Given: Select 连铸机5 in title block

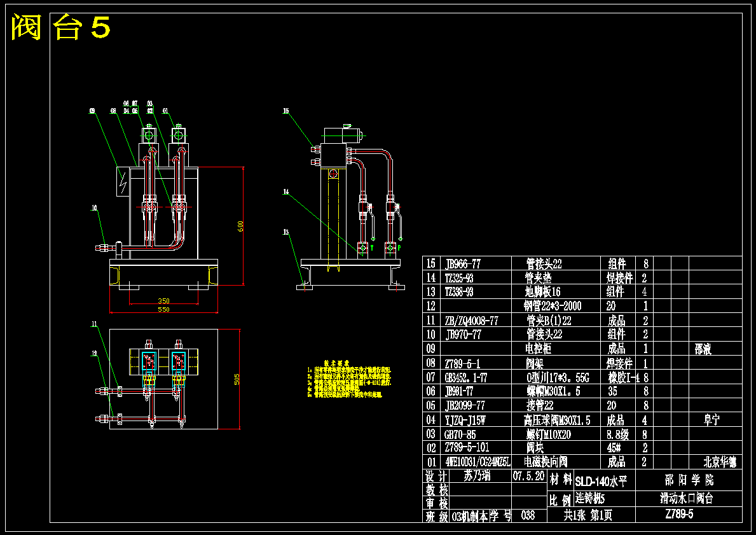Looking at the screenshot, I should [x=589, y=498].
